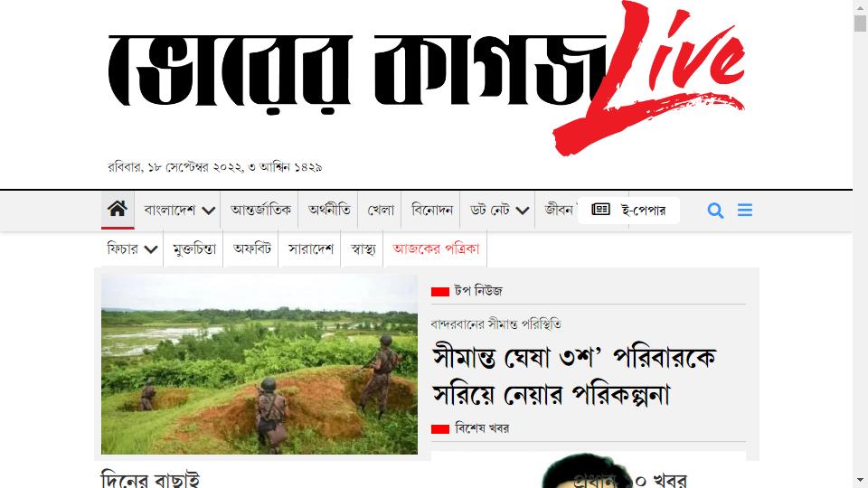Open the border soldiers news photo
Viewport: 868px width, 488px height.
tap(259, 364)
